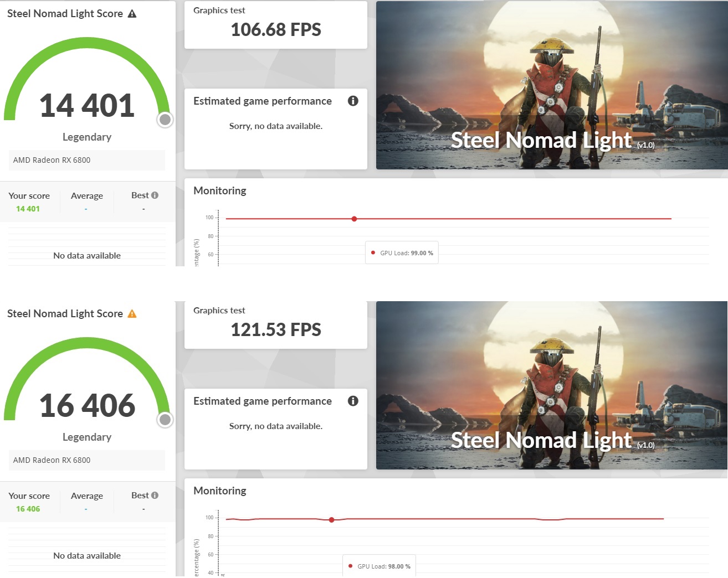728x578 pixels.
Task: Click the Steel Nomad Light Score title above 16 406
Action: coord(65,314)
